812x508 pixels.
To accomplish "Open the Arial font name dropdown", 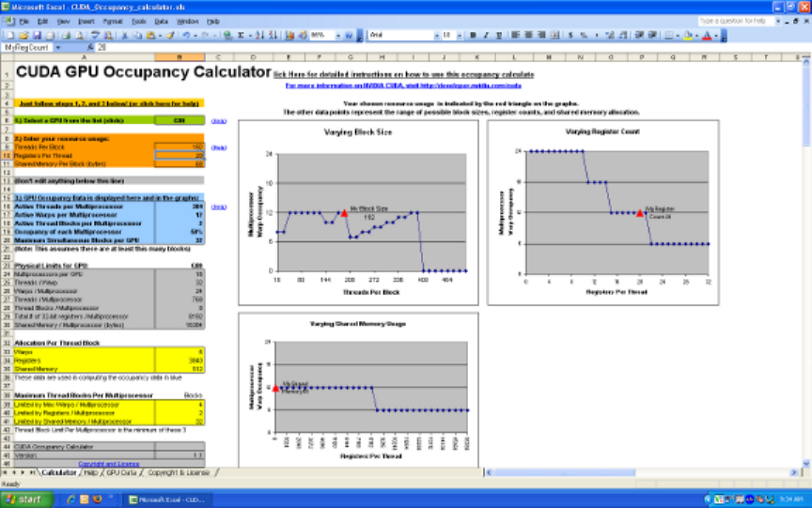I will click(437, 35).
